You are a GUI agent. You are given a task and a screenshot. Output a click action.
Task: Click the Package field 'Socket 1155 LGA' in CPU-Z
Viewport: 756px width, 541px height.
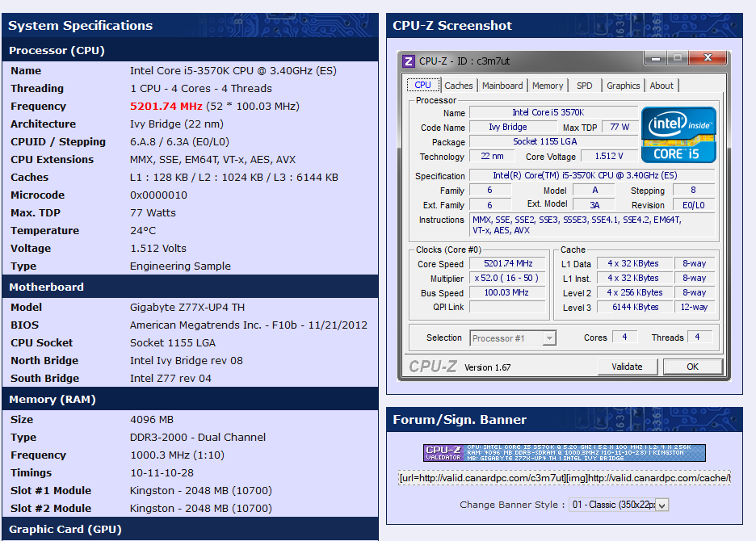[553, 142]
